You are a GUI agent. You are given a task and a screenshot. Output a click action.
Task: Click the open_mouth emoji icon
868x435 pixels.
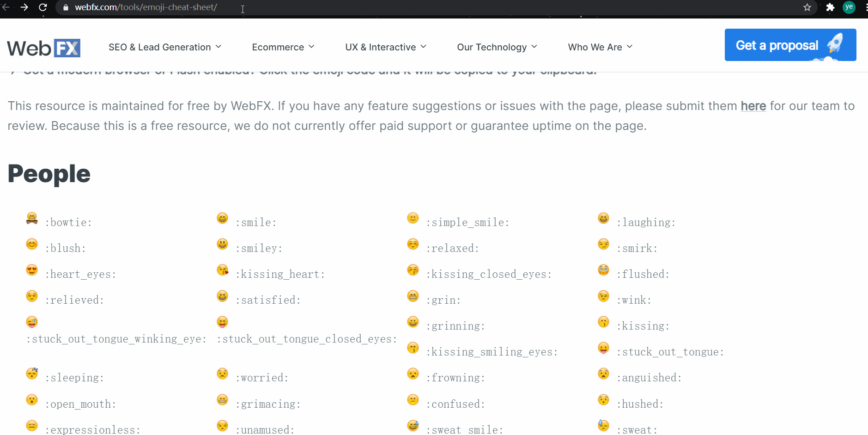click(32, 400)
